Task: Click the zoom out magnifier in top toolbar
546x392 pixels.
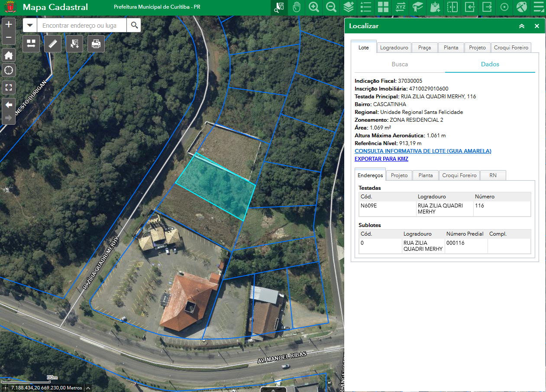Action: tap(331, 7)
